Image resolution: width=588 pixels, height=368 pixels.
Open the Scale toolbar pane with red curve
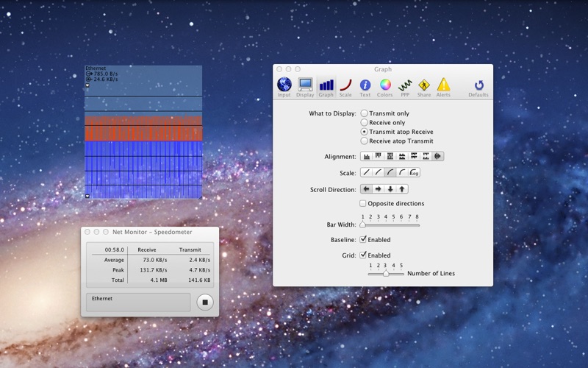coord(345,85)
